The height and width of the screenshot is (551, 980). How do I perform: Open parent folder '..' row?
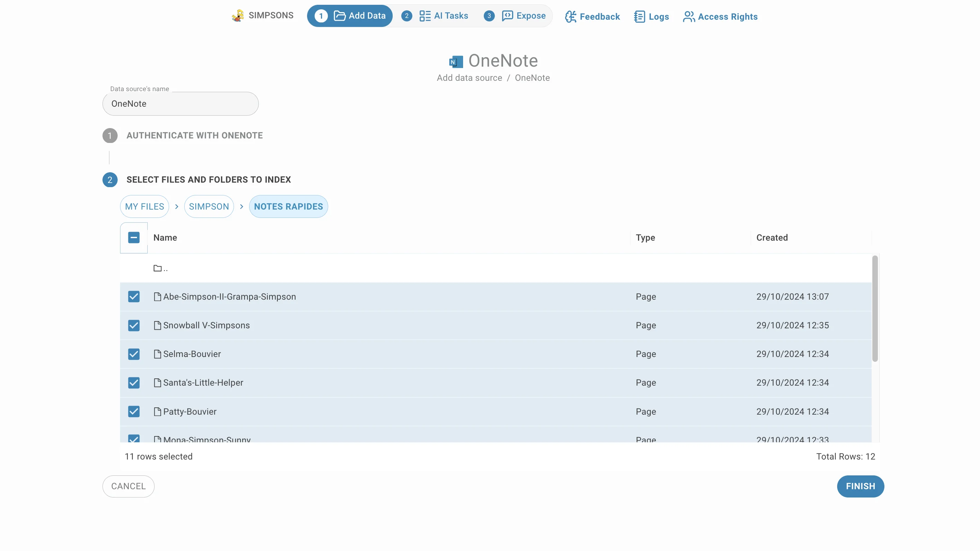[496, 268]
